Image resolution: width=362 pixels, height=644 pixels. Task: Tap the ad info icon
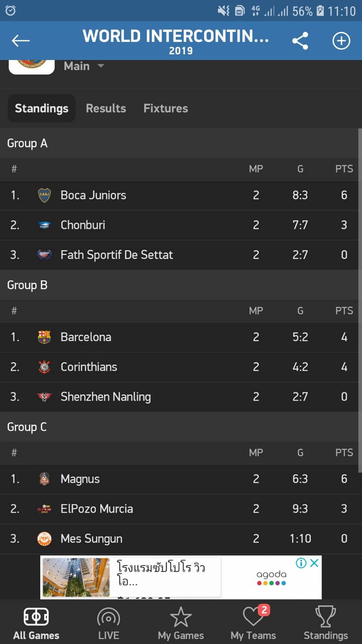coord(301,563)
